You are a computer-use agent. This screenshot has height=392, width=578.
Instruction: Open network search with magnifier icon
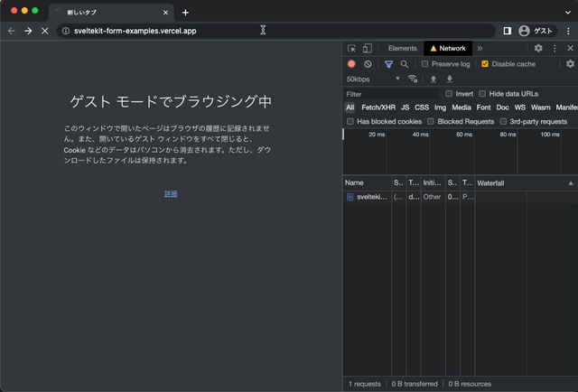[x=405, y=64]
